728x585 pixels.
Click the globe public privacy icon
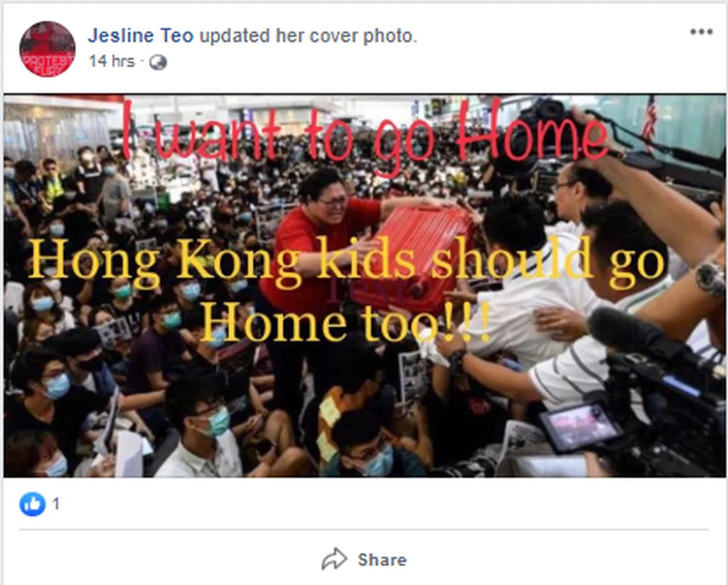[158, 62]
